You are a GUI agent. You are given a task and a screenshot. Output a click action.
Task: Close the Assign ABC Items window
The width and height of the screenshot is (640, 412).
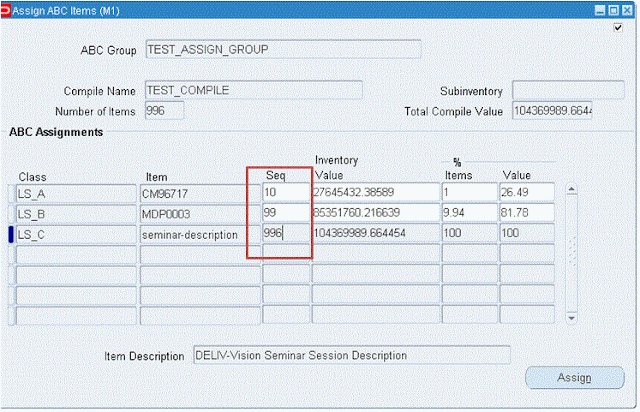click(x=627, y=10)
